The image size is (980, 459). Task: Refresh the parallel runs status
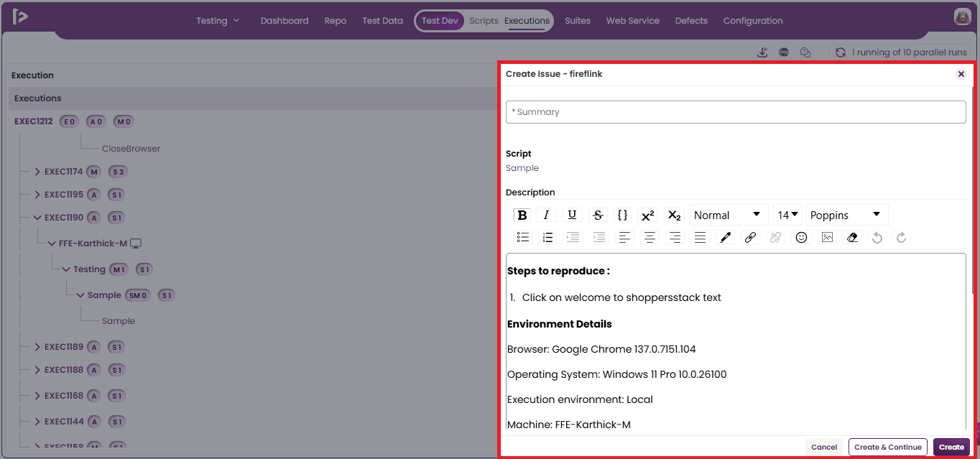(841, 52)
